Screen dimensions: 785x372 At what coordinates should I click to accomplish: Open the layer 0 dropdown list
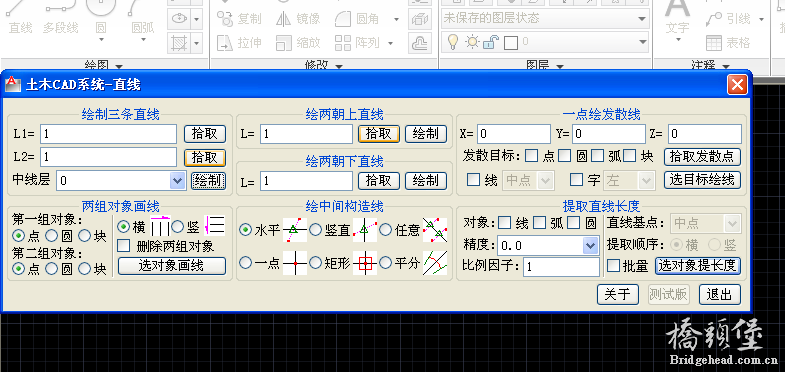tap(642, 43)
